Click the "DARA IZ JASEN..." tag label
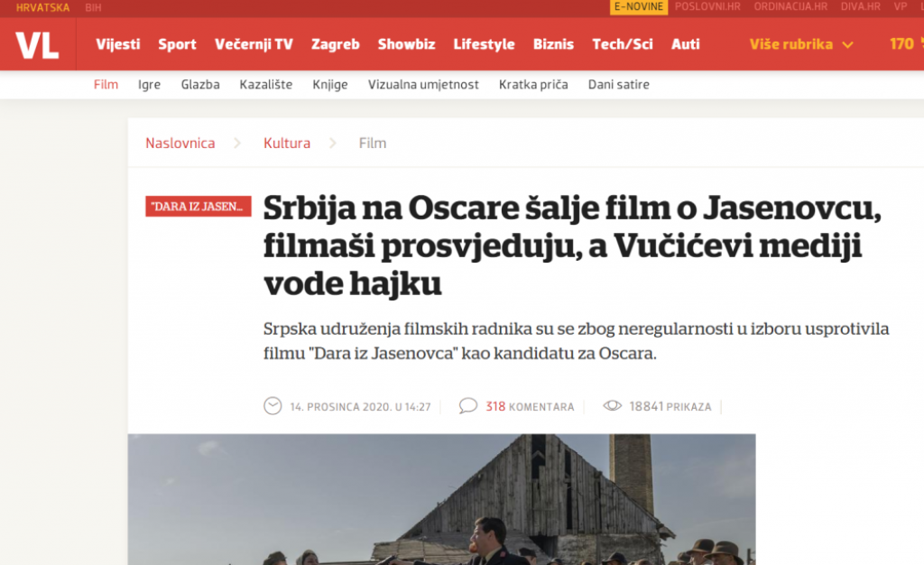Viewport: 924px width, 565px height. [x=198, y=206]
